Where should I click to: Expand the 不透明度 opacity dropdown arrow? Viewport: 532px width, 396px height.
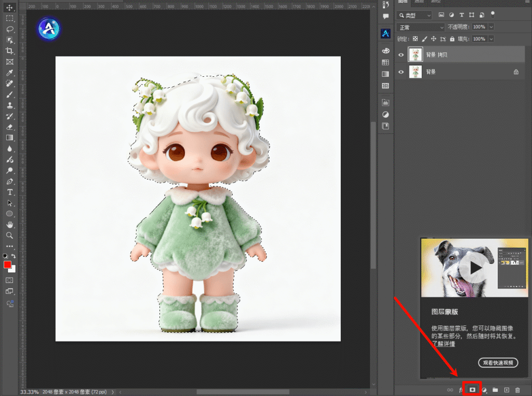491,27
